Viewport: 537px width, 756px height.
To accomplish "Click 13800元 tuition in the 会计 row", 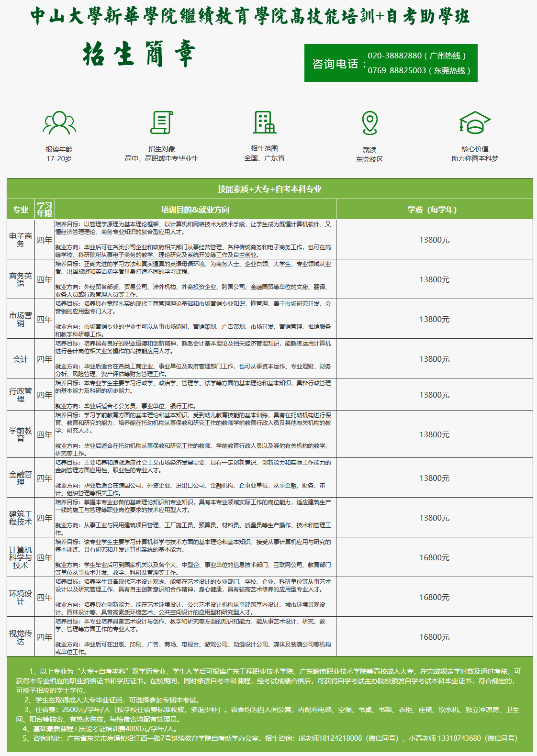I will [x=435, y=359].
